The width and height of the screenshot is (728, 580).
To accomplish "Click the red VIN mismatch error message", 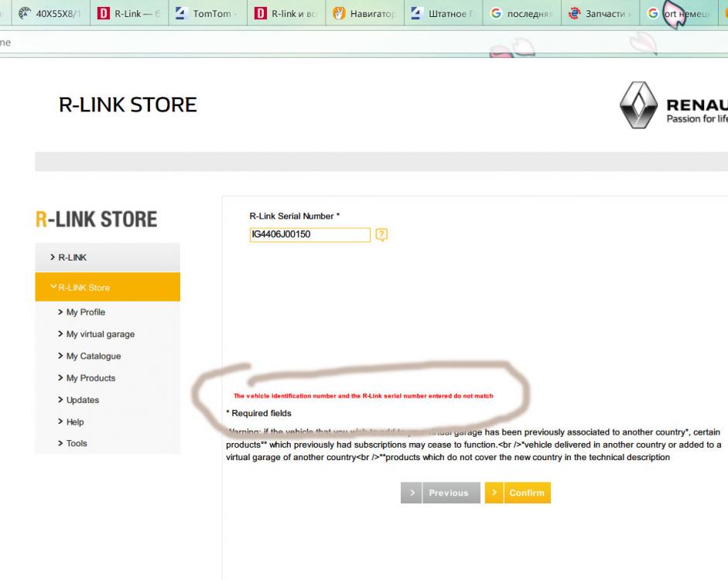I will [x=363, y=396].
